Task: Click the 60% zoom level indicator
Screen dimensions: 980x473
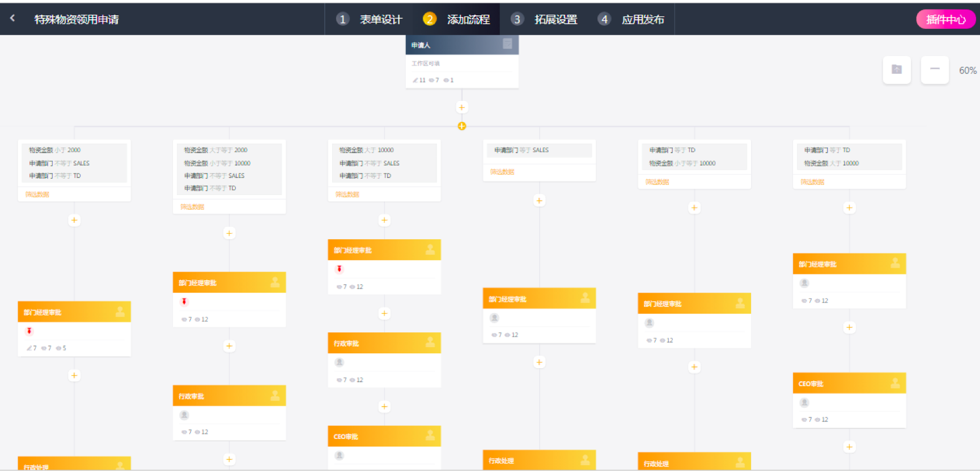Action: point(967,70)
